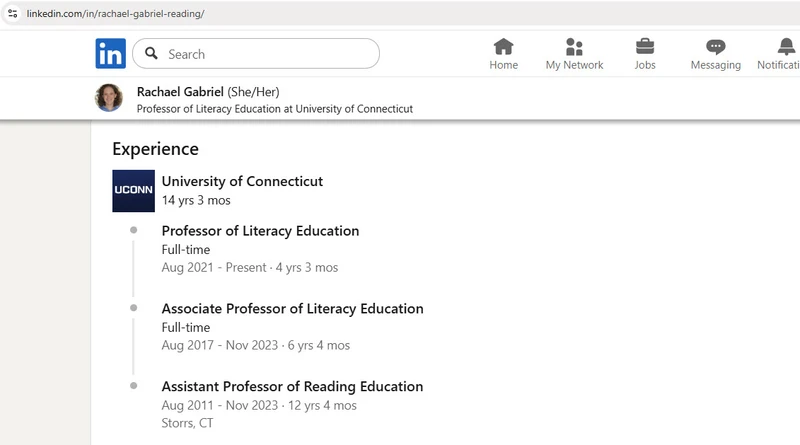The image size is (800, 445).
Task: Click the Experience section heading
Action: pos(156,149)
